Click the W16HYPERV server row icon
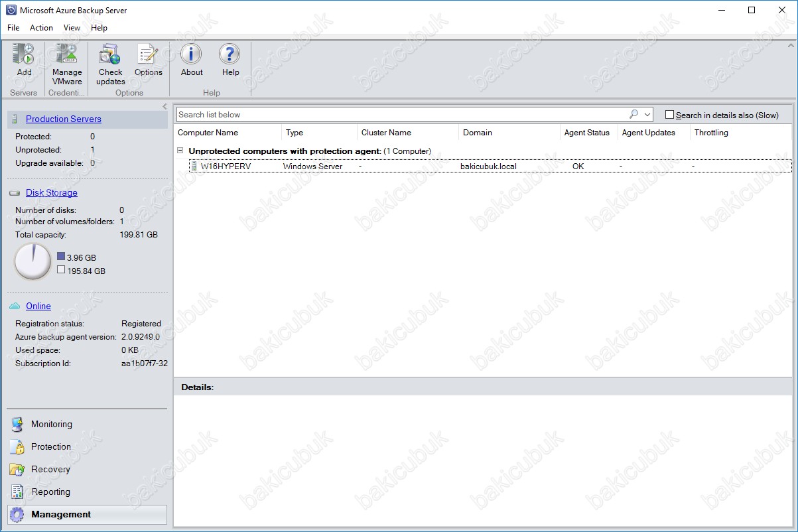The image size is (798, 532). tap(194, 166)
